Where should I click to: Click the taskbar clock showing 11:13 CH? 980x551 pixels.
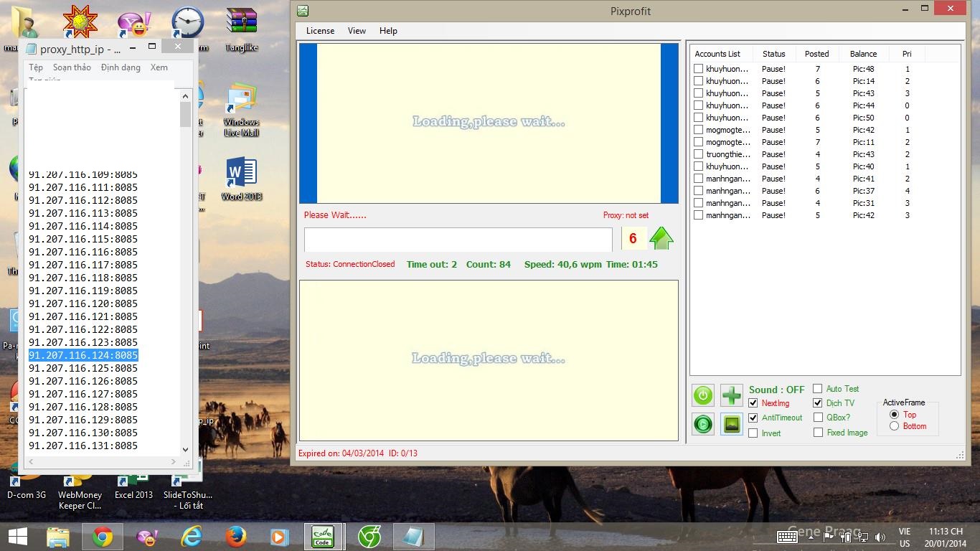(x=945, y=537)
